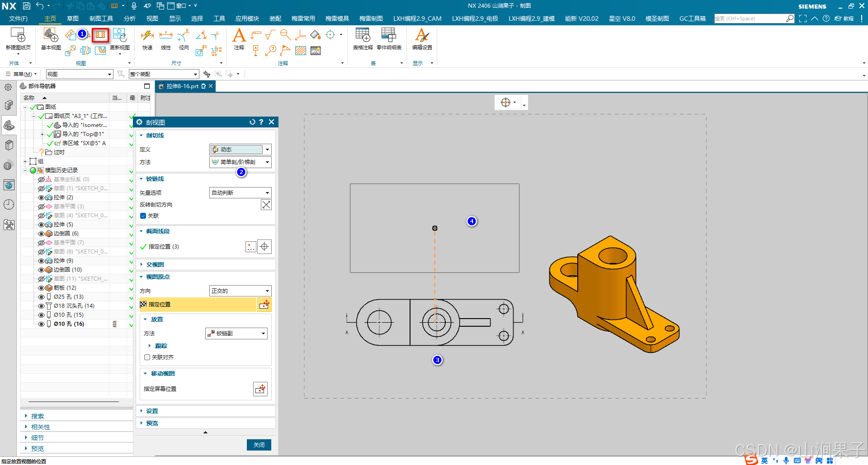
Task: Switch to the 装配 ribbon tab
Action: 275,19
